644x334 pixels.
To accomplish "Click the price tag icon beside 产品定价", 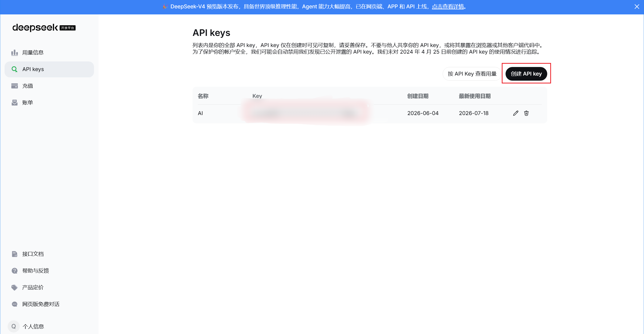I will click(x=14, y=287).
